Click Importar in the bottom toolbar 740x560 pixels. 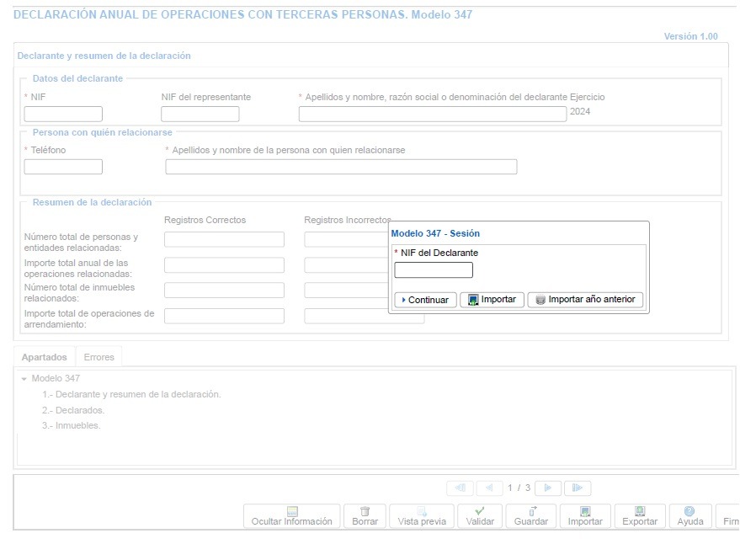(x=585, y=511)
